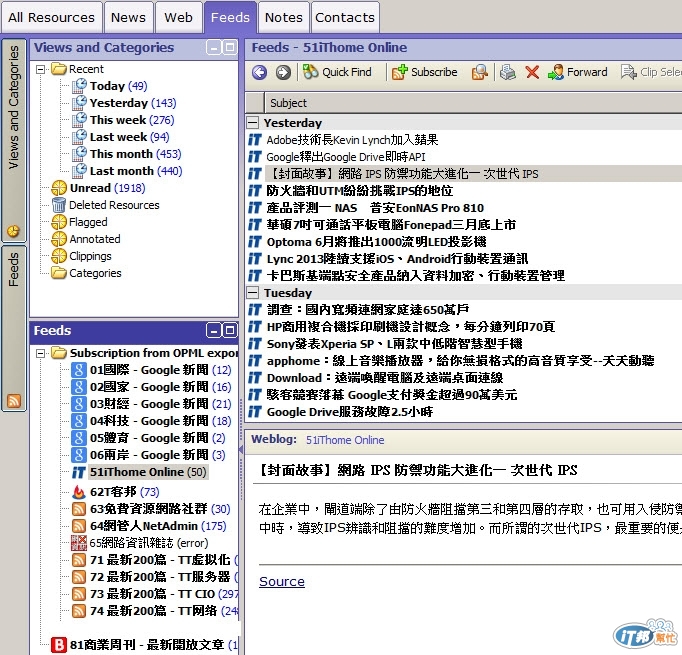Screen dimensions: 682x655
Task: Click the 51iThome Online weblog link
Action: click(x=345, y=440)
